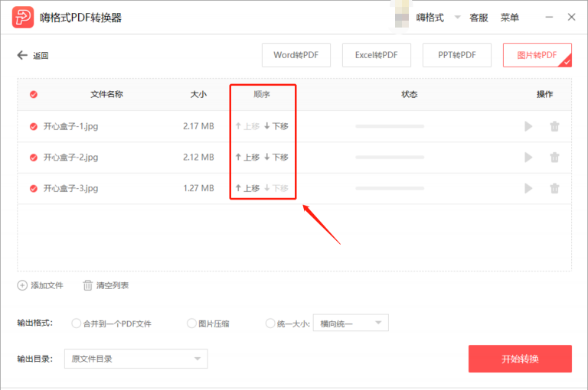This screenshot has width=588, height=390.
Task: Click the 状态 column header
Action: tap(410, 94)
